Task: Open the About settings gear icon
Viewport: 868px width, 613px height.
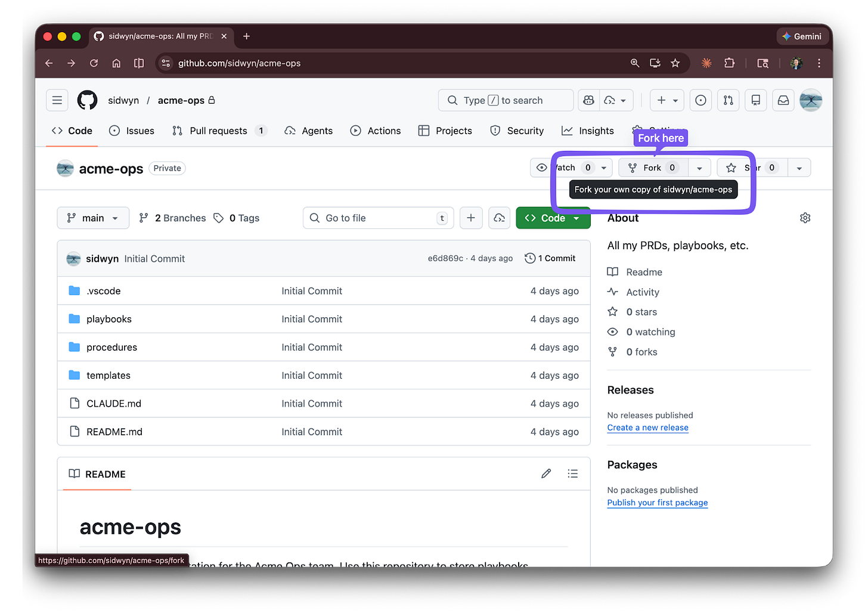Action: [x=805, y=218]
